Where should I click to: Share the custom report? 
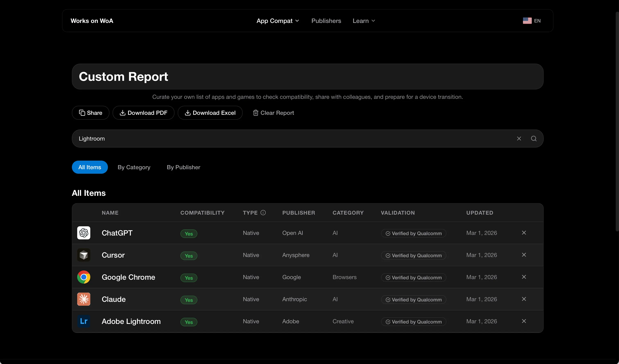[90, 113]
